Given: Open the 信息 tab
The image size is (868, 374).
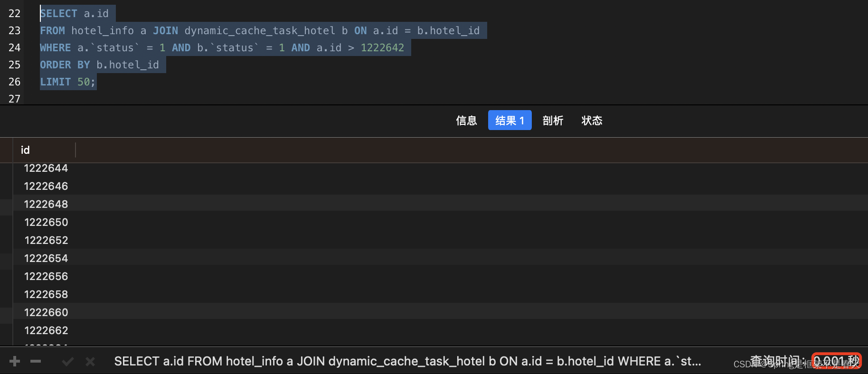Looking at the screenshot, I should (466, 121).
